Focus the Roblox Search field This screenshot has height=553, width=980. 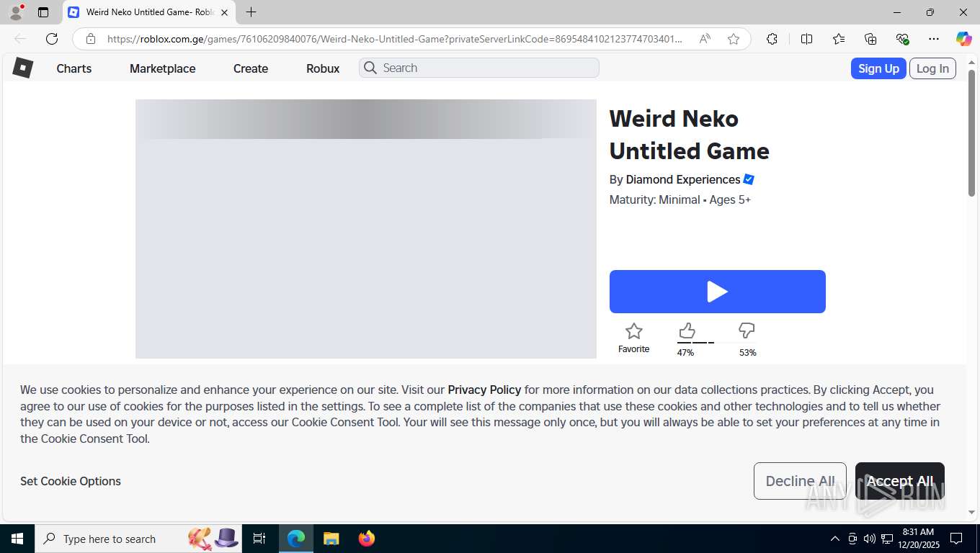point(479,68)
